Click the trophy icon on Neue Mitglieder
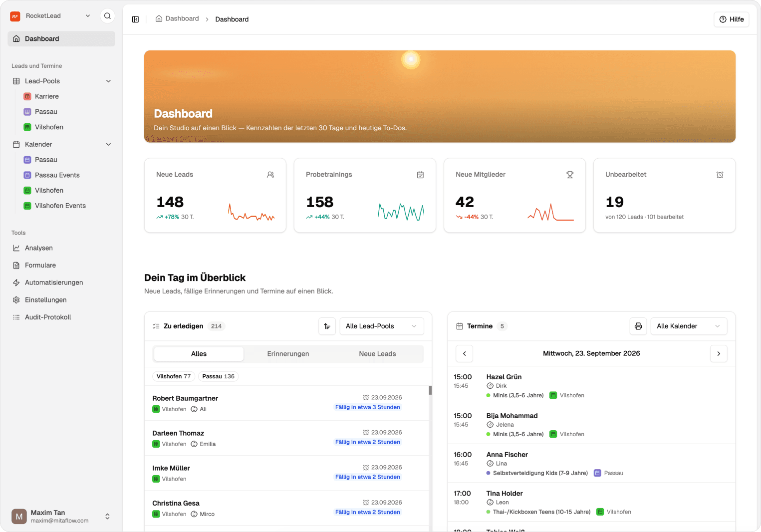 (x=570, y=175)
